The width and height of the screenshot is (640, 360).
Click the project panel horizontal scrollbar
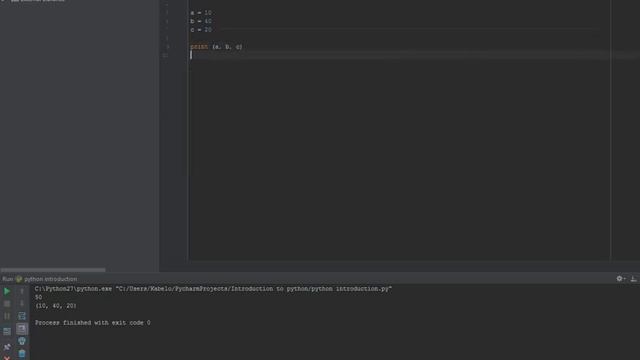53,270
